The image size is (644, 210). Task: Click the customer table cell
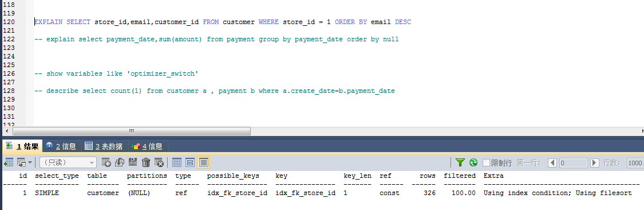point(103,193)
